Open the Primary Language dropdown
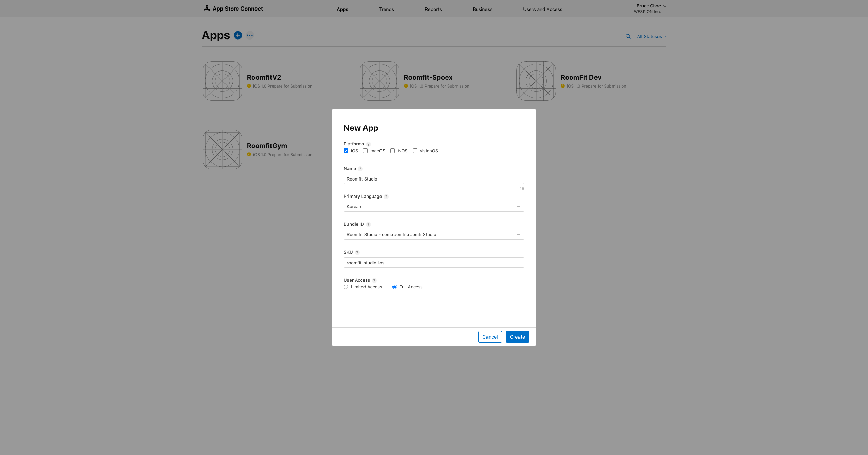This screenshot has width=868, height=455. pos(433,207)
